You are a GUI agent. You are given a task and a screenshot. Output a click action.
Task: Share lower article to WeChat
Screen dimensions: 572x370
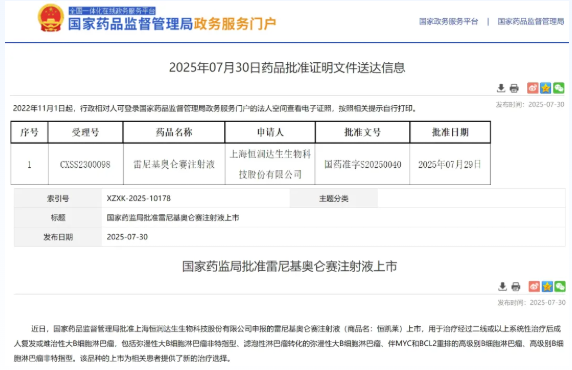click(560, 286)
